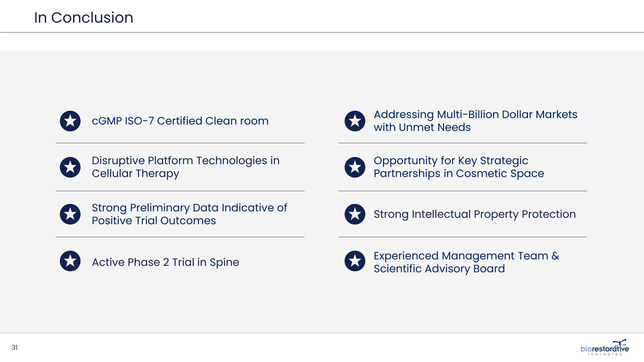Click 'Active Phase 2 Trial in Spine' text
644x362 pixels.
(x=166, y=262)
